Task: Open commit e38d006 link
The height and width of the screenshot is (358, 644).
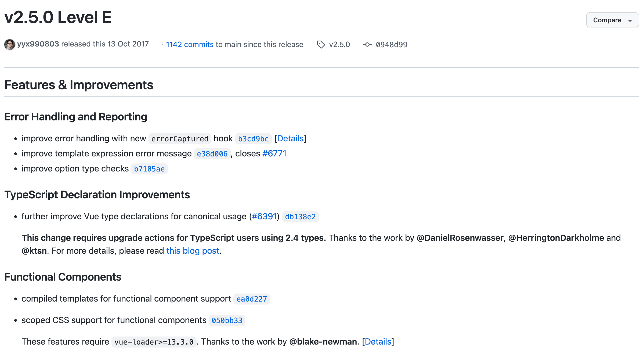Action: click(212, 154)
